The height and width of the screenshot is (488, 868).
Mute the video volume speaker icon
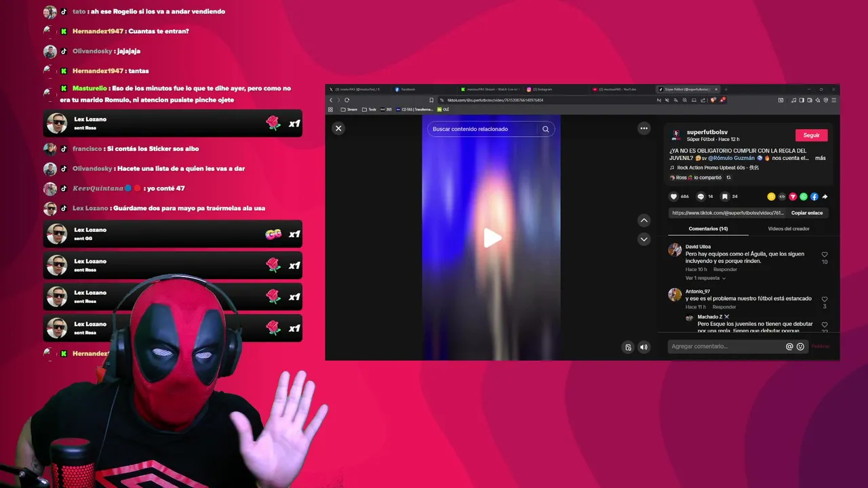tap(644, 347)
